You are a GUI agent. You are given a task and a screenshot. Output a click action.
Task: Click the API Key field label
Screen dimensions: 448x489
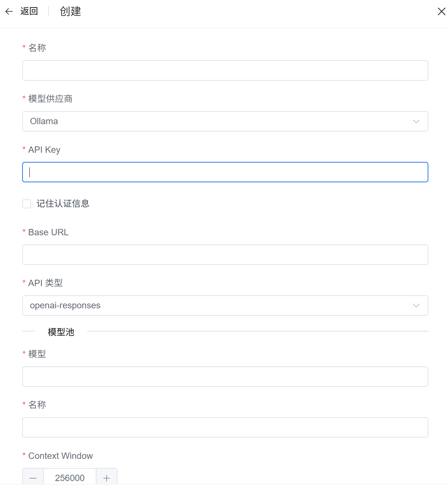[44, 150]
